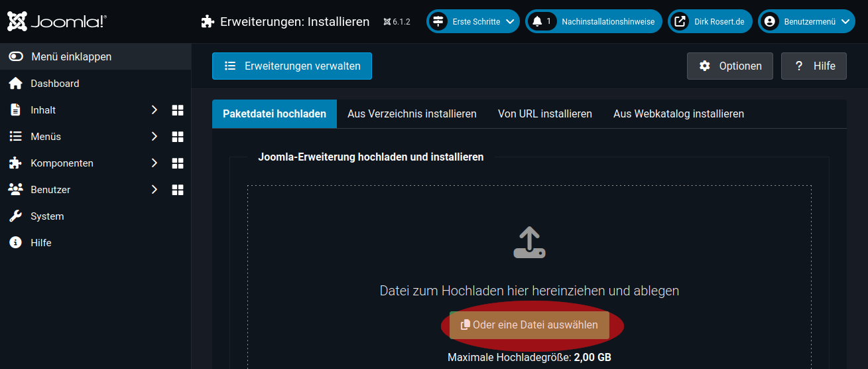Click the Erweiterungen: Installieren page title
Image resolution: width=868 pixels, height=369 pixels.
[294, 22]
